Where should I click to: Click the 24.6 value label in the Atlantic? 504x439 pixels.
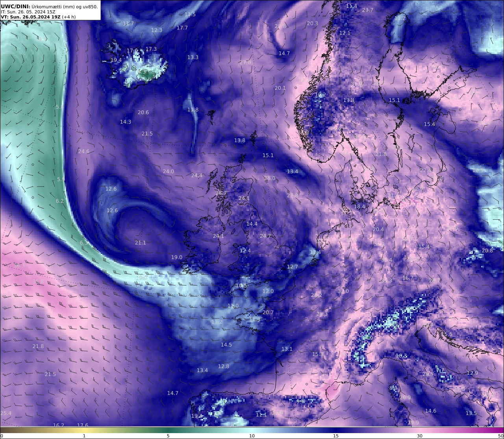[84, 152]
